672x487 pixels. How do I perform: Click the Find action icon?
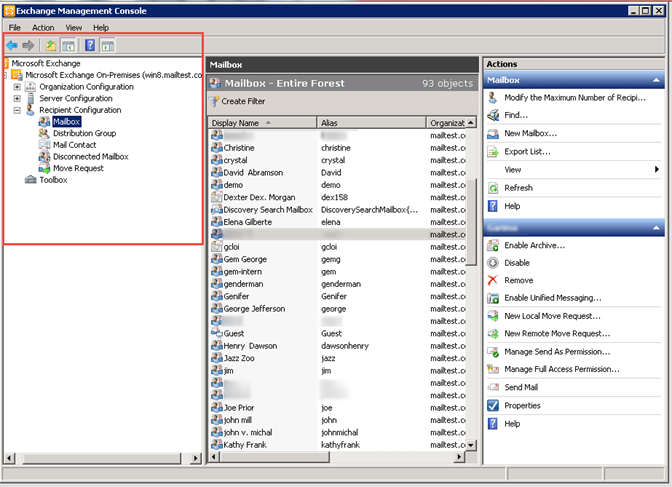coord(493,115)
